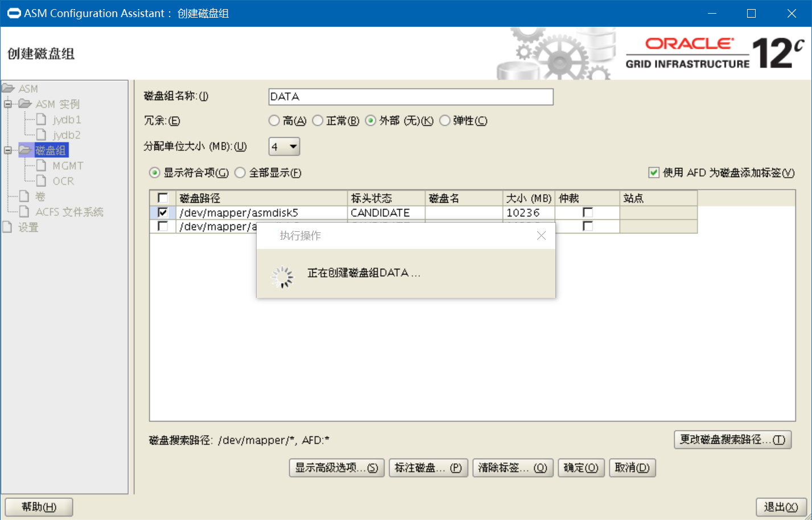The width and height of the screenshot is (812, 520).
Task: Collapse the ASM 实例 tree node
Action: [x=8, y=104]
